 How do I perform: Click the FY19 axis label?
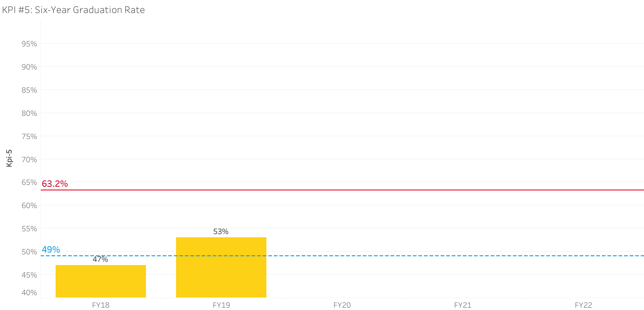[x=221, y=305]
